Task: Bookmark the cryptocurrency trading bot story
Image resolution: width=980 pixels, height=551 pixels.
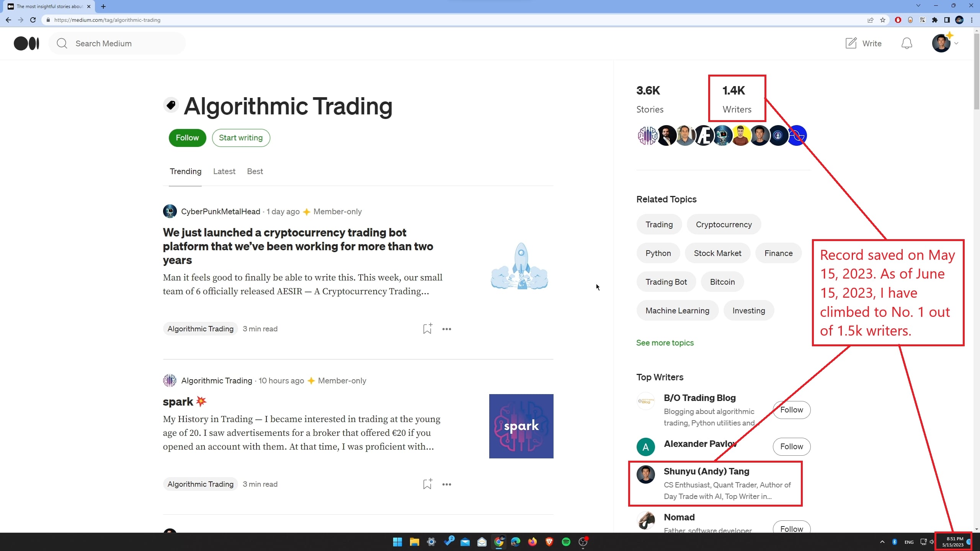Action: [x=427, y=329]
